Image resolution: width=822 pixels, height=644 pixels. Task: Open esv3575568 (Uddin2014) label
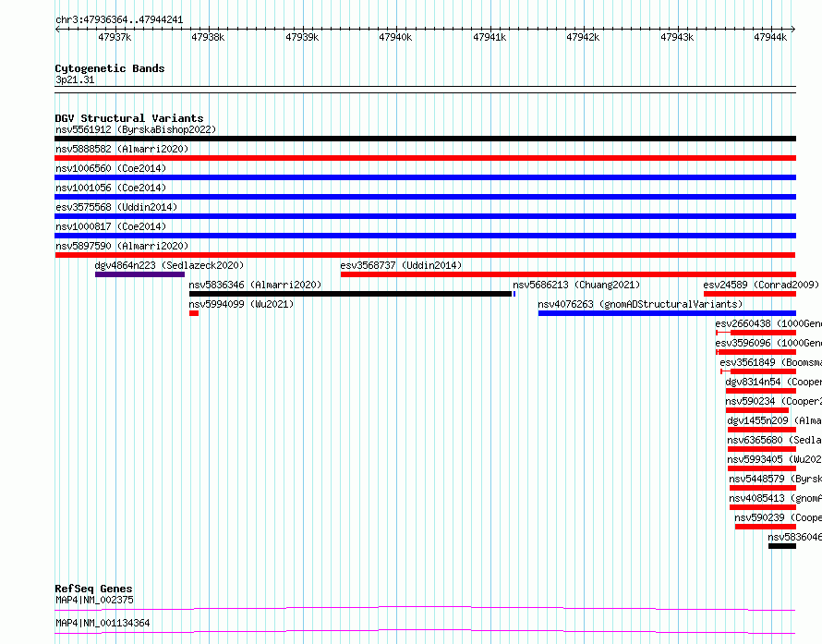point(116,207)
